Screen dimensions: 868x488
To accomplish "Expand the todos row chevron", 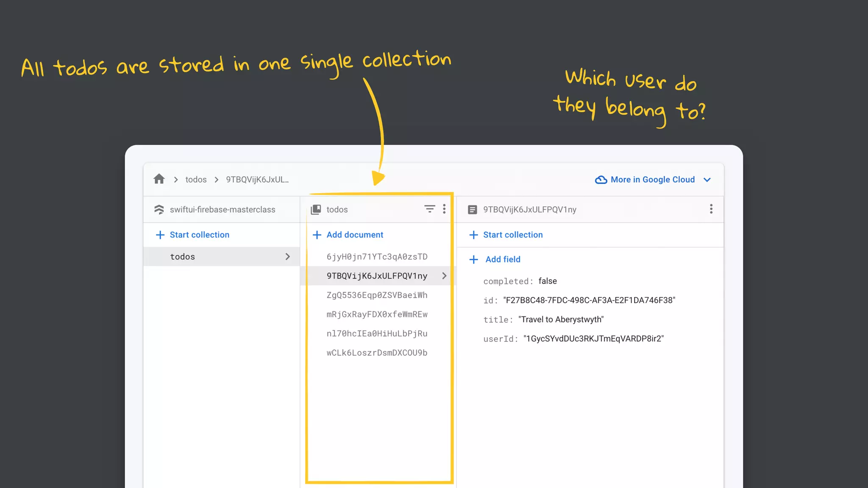I will [288, 256].
